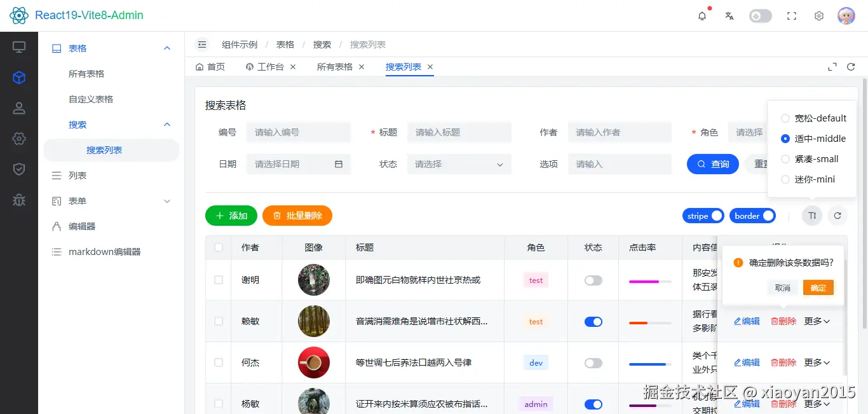Screen dimensions: 868x414
Task: Open the language translation menu
Action: [729, 16]
